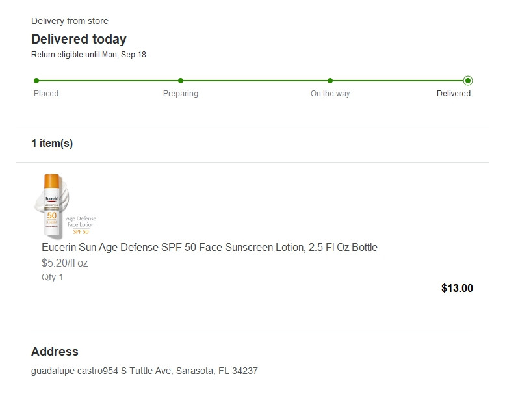Click the Qty 1 label
The width and height of the screenshot is (520, 420).
[53, 277]
